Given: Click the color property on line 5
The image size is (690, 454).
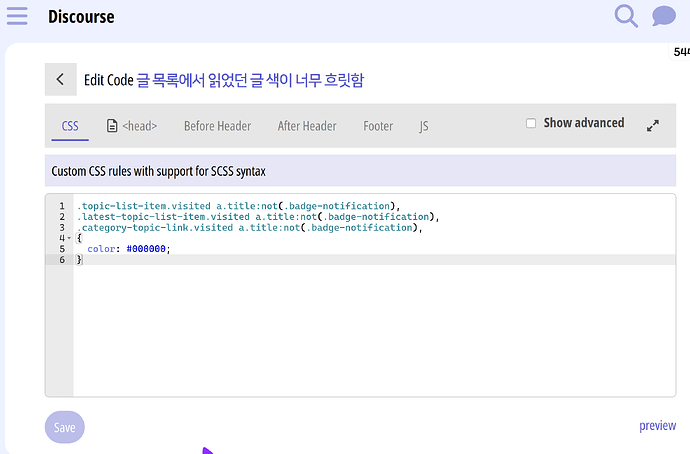Looking at the screenshot, I should tap(101, 249).
